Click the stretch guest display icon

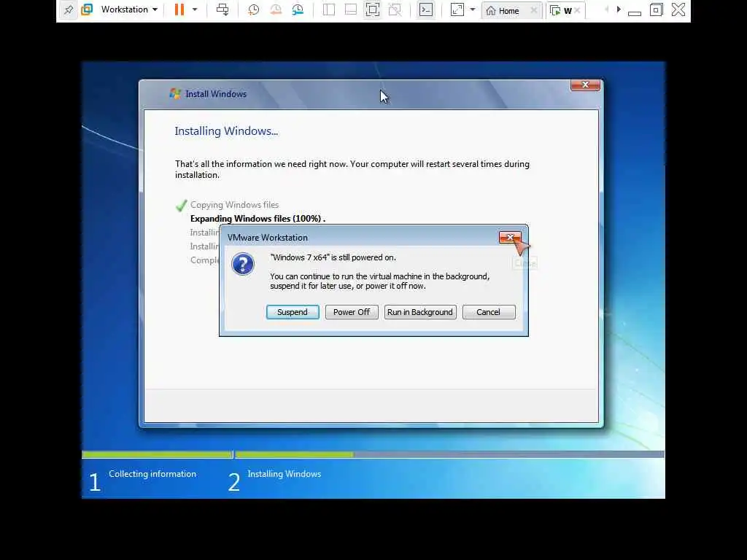457,9
